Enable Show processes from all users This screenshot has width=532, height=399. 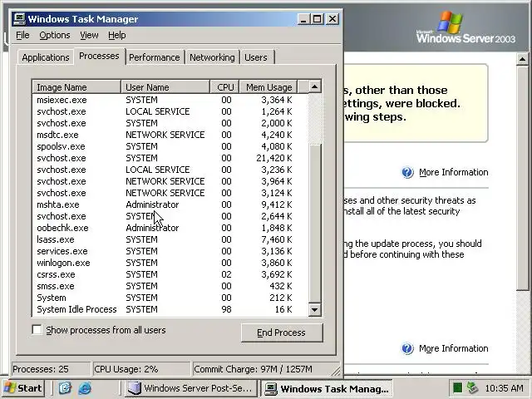coord(37,330)
